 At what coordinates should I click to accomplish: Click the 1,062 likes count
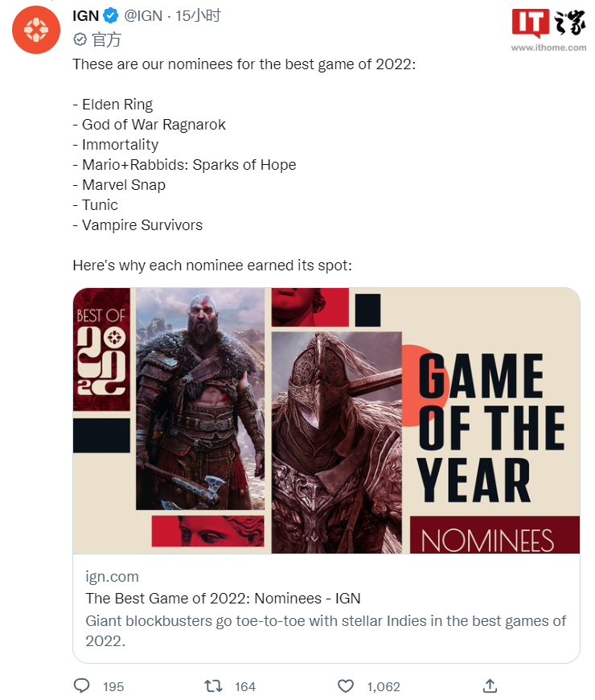384,686
